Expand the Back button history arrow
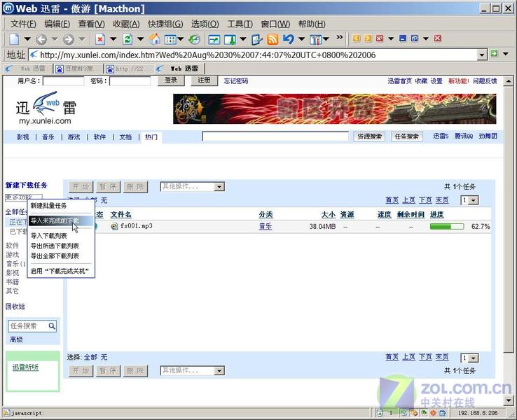 click(55, 39)
